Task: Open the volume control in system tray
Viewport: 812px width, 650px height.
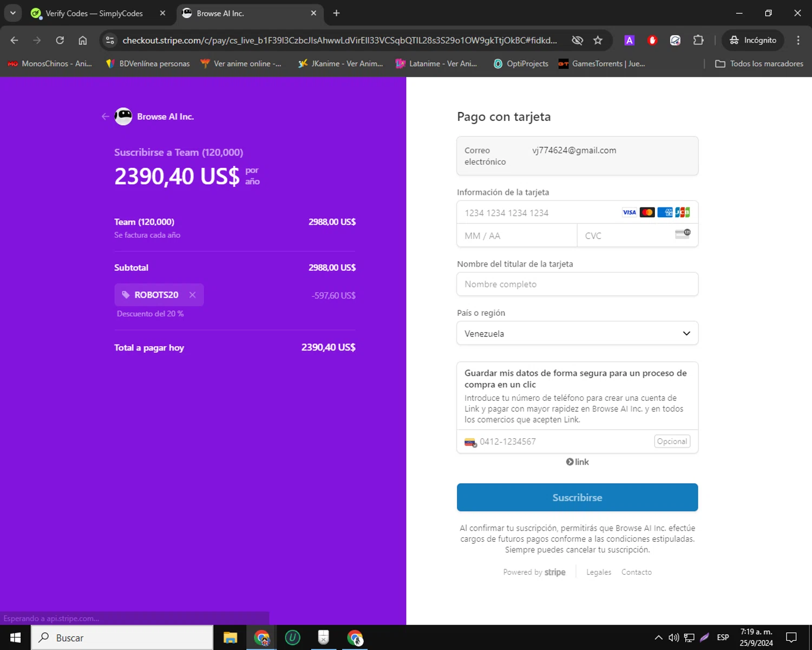Action: 673,638
